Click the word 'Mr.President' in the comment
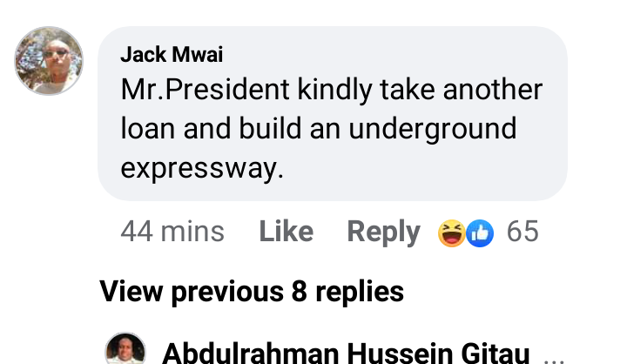This screenshot has width=627, height=364. pos(206,90)
